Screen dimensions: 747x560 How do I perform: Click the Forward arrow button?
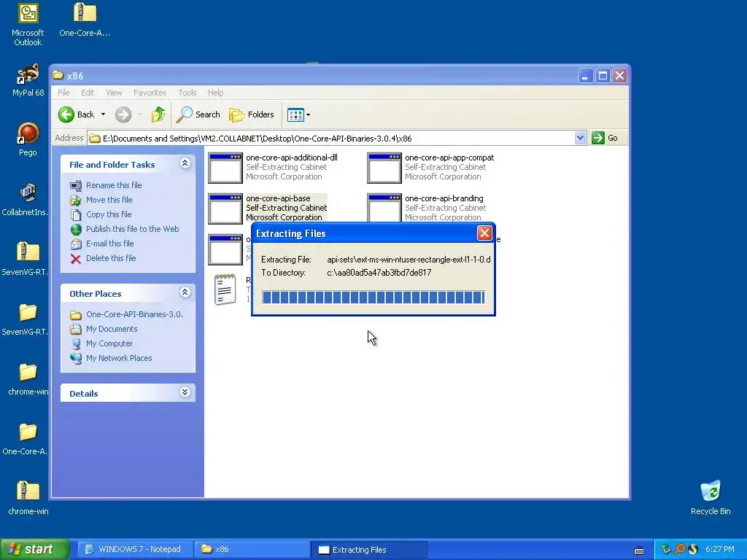click(123, 114)
